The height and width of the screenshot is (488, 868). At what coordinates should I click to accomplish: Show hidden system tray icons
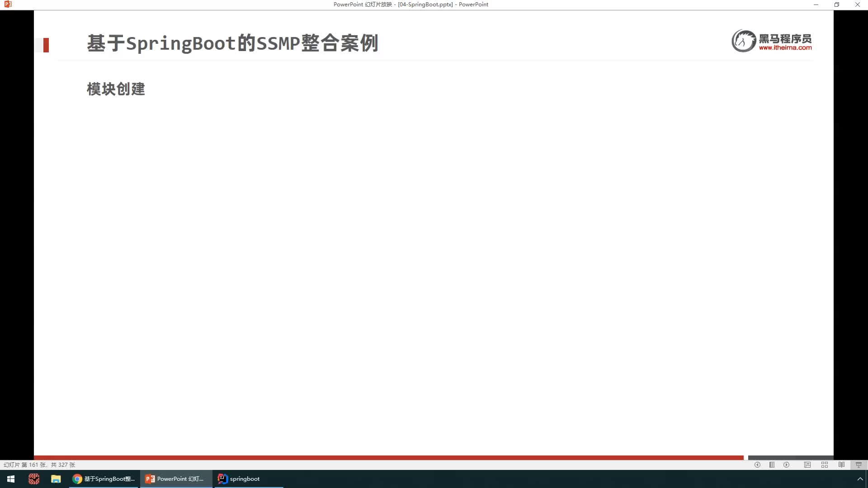pyautogui.click(x=860, y=479)
